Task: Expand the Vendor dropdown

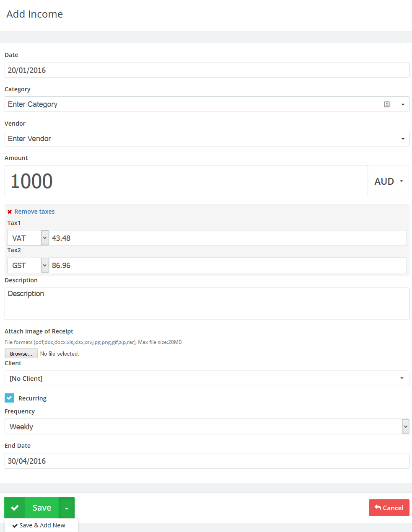Action: coord(403,139)
